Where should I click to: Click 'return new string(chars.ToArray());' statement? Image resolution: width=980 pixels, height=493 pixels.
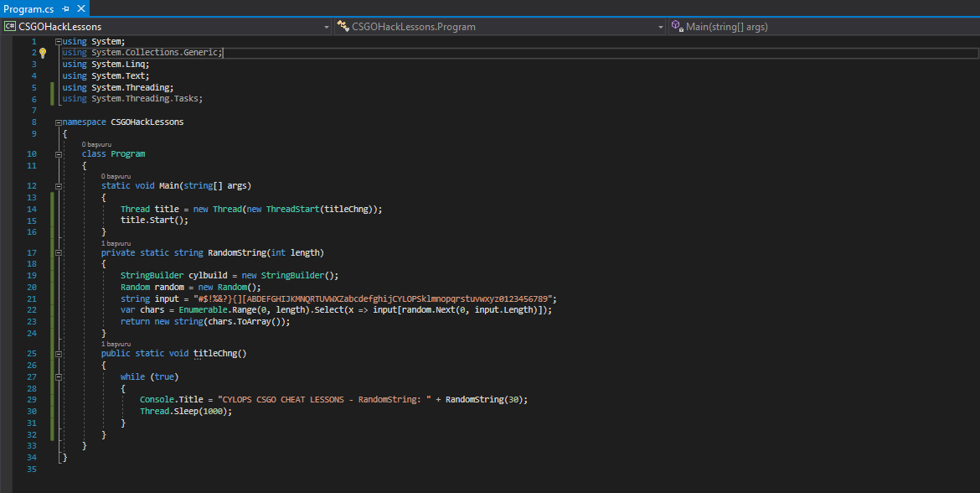(x=205, y=322)
